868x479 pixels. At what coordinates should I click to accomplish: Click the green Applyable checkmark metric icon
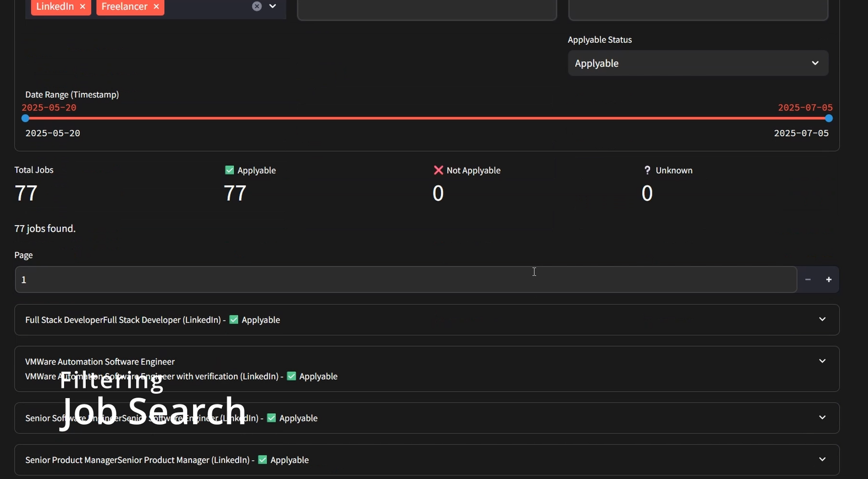pyautogui.click(x=229, y=170)
